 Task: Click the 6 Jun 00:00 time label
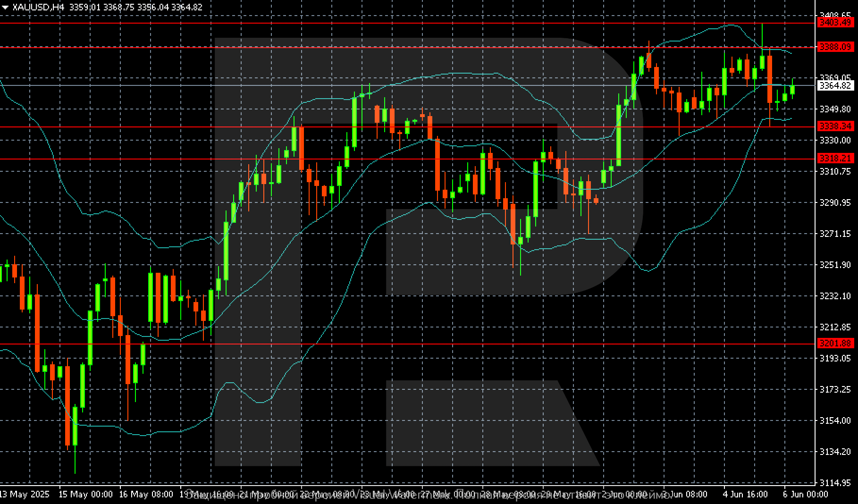(x=805, y=494)
